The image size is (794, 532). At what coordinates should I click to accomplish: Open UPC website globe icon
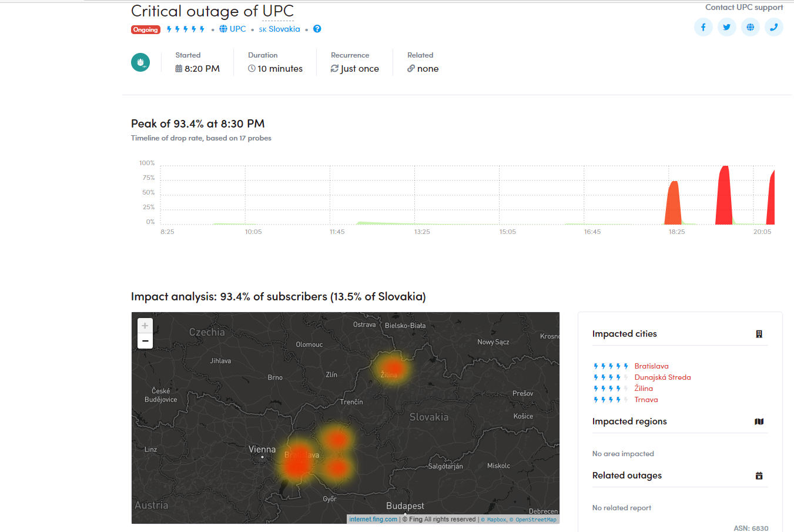[750, 27]
